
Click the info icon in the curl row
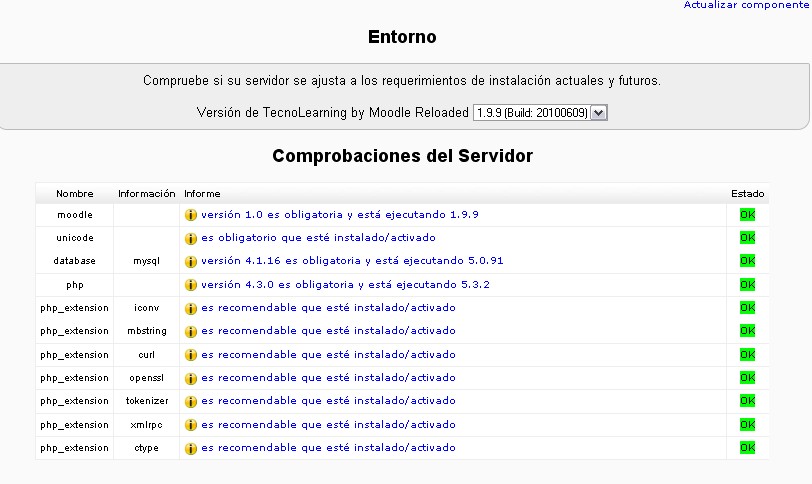(x=191, y=355)
